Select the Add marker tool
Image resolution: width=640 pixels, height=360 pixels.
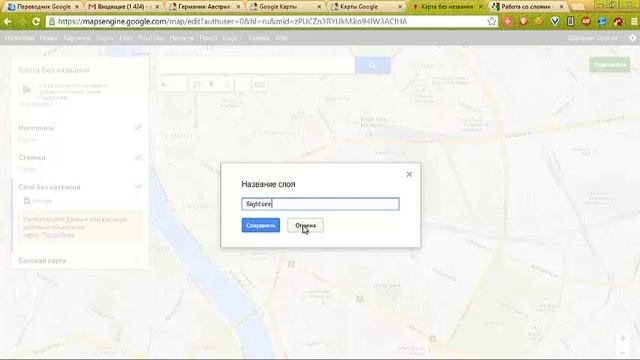211,85
